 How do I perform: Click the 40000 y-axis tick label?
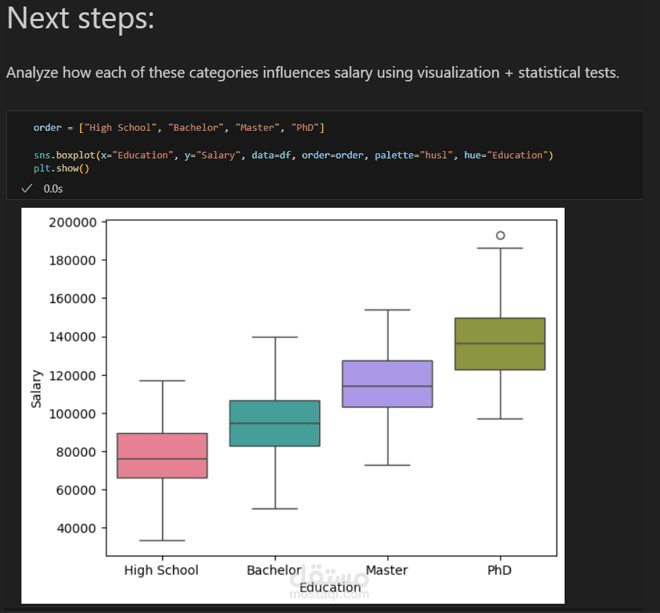point(76,528)
